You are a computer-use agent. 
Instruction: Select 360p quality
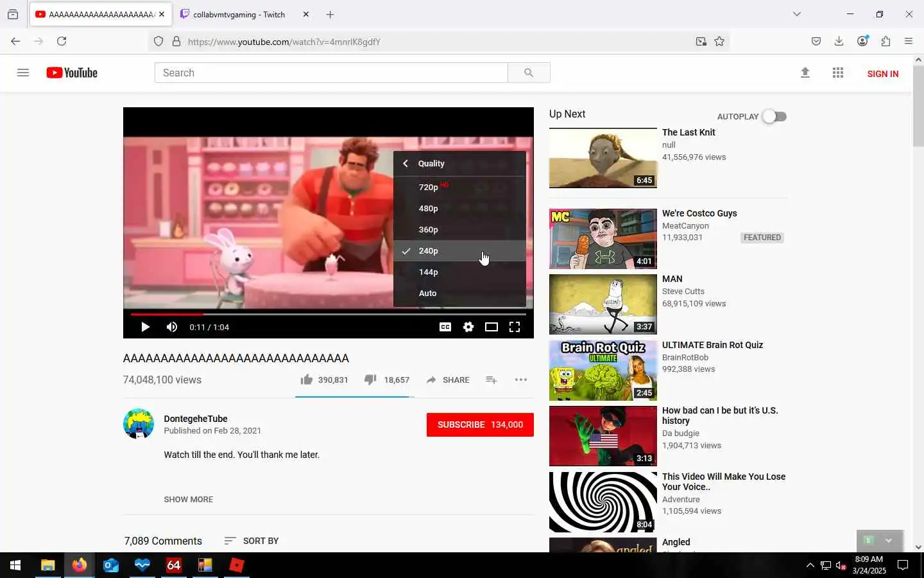click(459, 229)
